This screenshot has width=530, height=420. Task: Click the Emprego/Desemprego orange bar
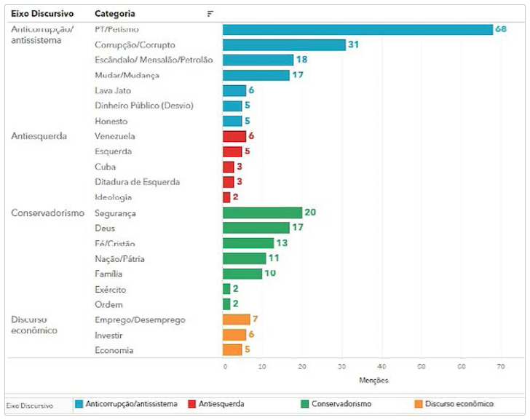237,320
